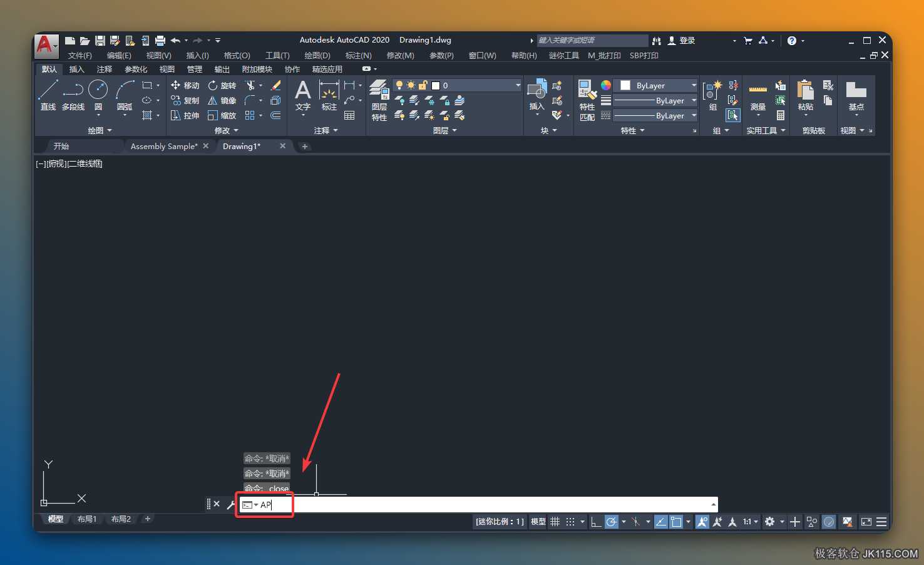The height and width of the screenshot is (565, 924).
Task: Toggle group selection mode in group panel
Action: 733,115
